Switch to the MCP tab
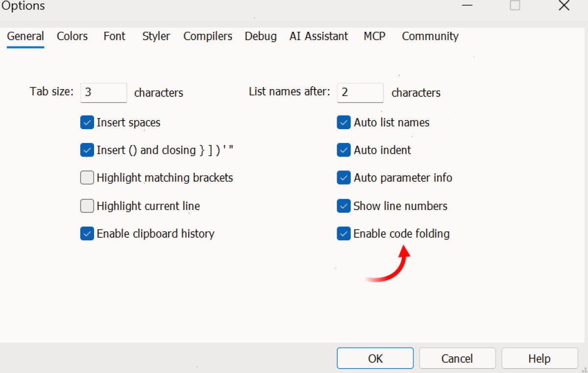588x373 pixels. pos(374,36)
